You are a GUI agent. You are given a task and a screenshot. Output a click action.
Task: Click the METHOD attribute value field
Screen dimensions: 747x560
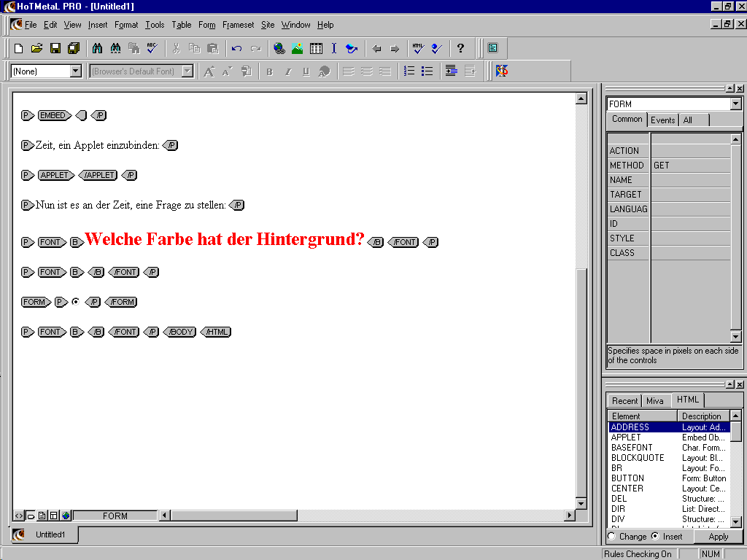pyautogui.click(x=690, y=166)
